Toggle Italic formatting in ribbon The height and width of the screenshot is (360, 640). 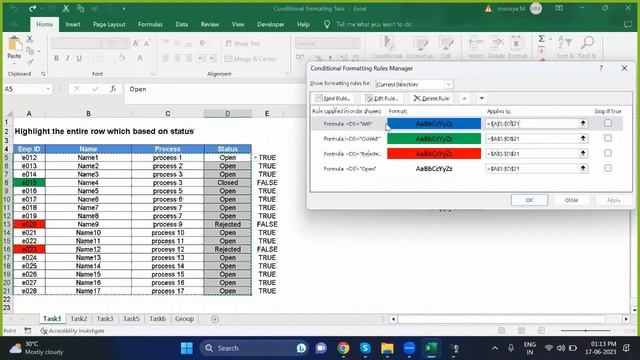[67, 58]
